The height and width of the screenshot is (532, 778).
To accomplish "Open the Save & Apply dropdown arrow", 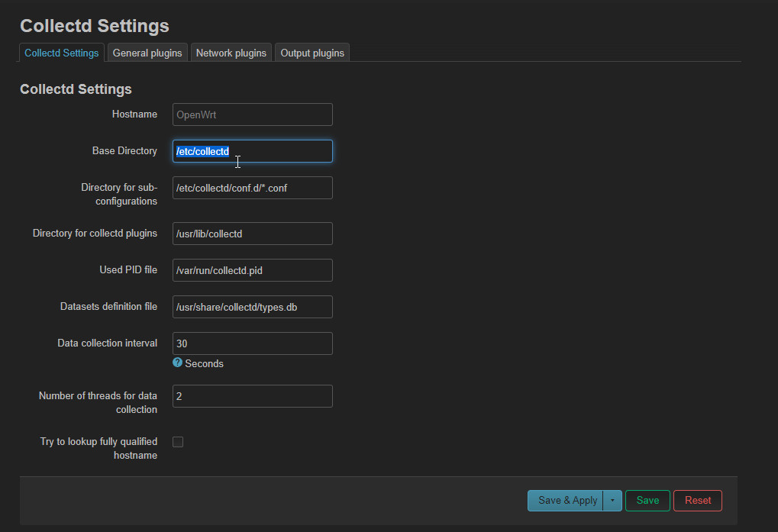I will point(612,501).
